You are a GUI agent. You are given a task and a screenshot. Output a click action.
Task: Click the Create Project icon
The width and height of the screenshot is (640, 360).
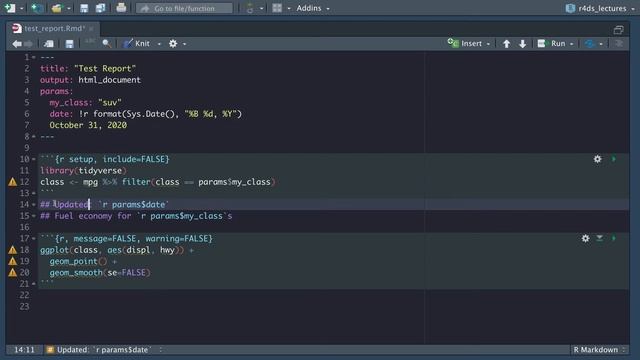point(37,8)
